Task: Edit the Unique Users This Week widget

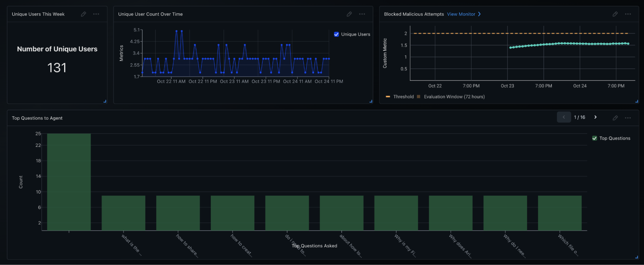Action: [x=83, y=14]
